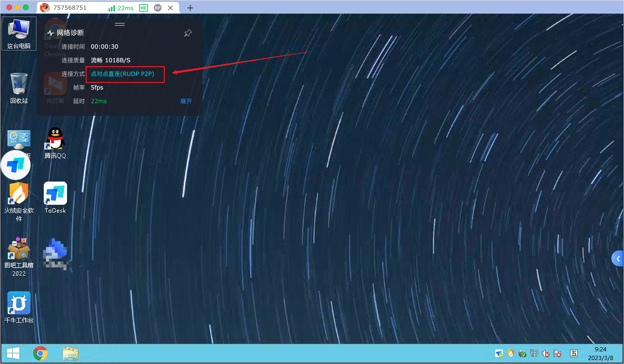Launch Chrome from the taskbar

click(40, 353)
